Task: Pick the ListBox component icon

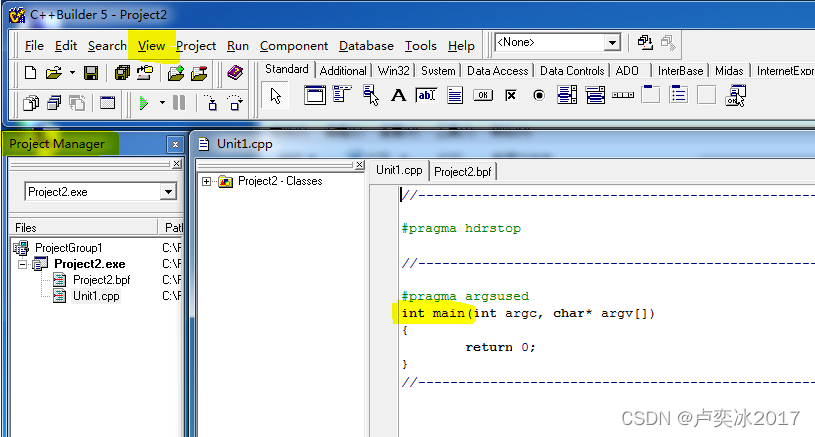Action: coord(567,95)
